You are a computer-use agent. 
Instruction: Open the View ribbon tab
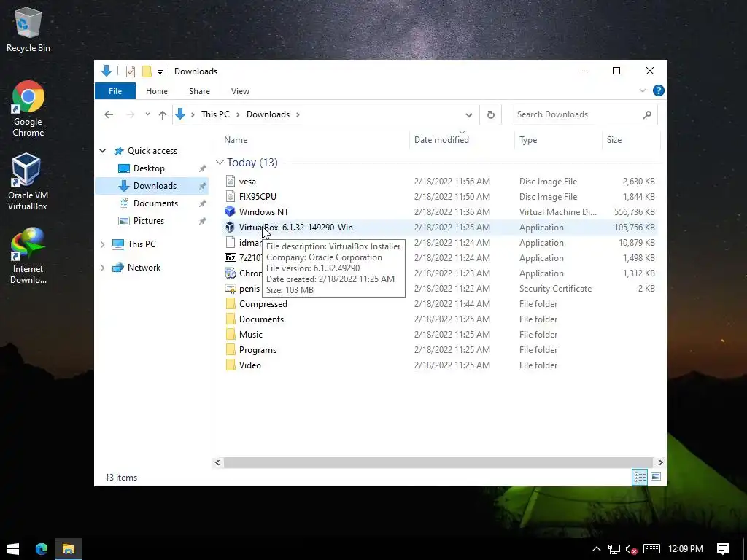pos(240,91)
